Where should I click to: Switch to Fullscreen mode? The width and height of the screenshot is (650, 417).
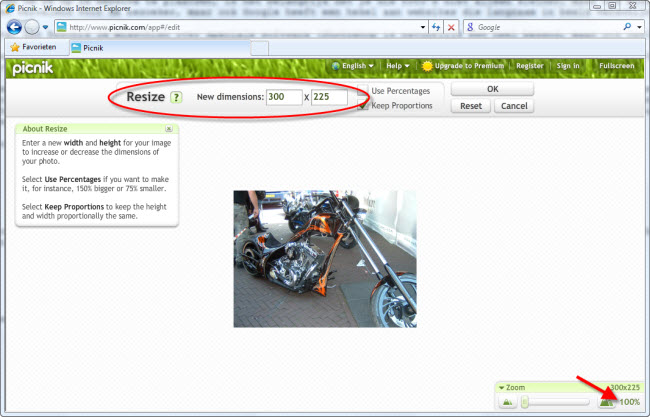tap(616, 65)
